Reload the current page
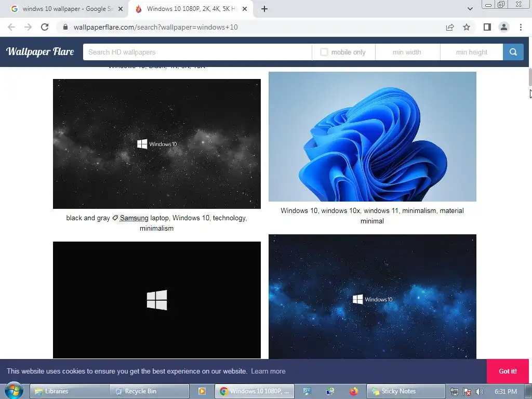 tap(45, 27)
